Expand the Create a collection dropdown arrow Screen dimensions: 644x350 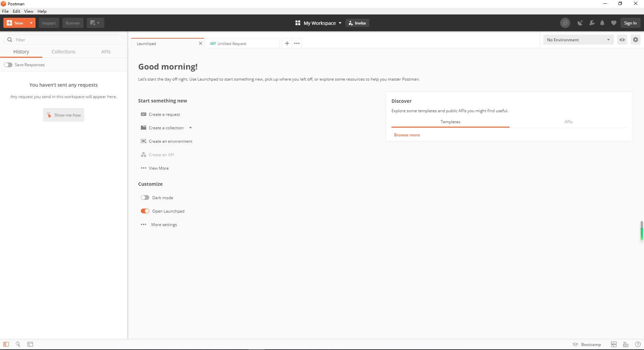[x=191, y=128]
